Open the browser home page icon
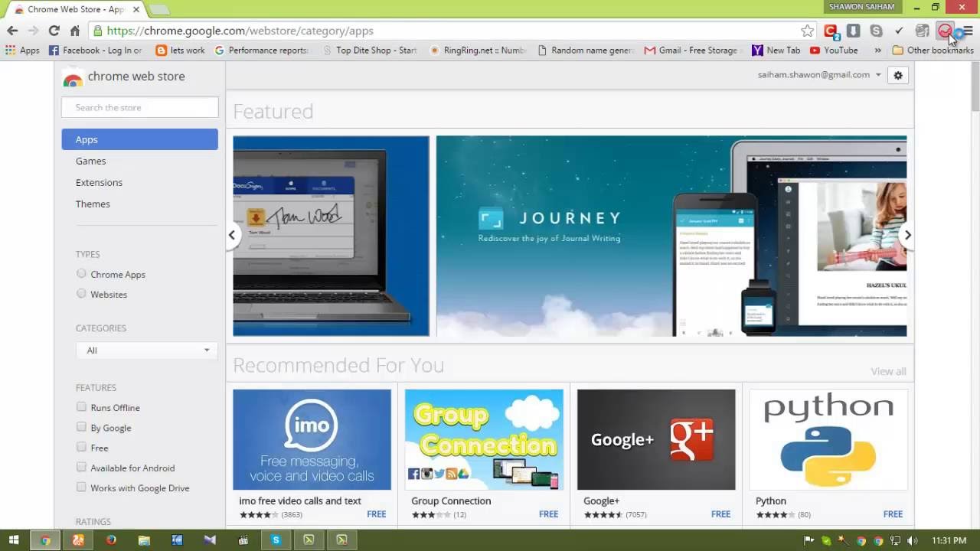The image size is (980, 551). (x=74, y=31)
